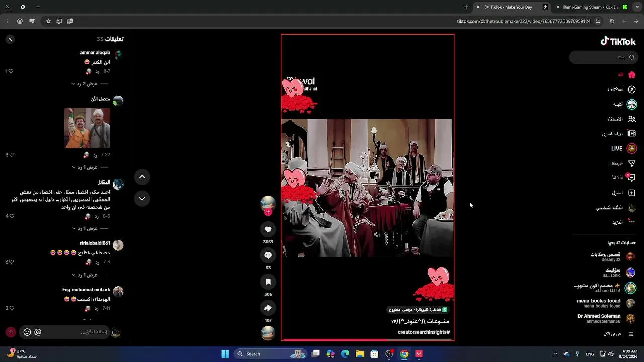
Task: Open the emoji picker in comment box
Action: click(27, 332)
